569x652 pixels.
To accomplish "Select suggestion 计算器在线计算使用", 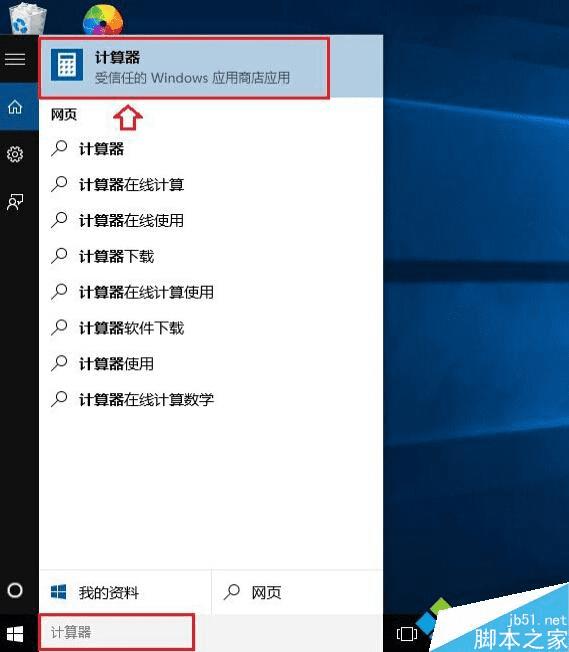I will (211, 292).
